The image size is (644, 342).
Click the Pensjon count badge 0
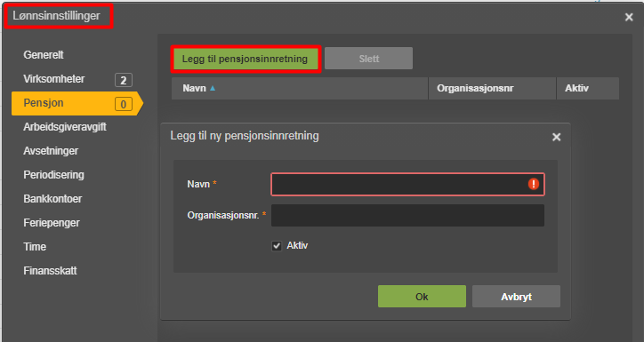point(124,104)
